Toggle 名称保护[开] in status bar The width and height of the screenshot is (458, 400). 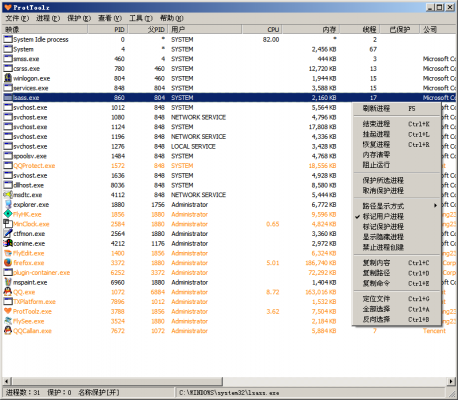tap(99, 392)
